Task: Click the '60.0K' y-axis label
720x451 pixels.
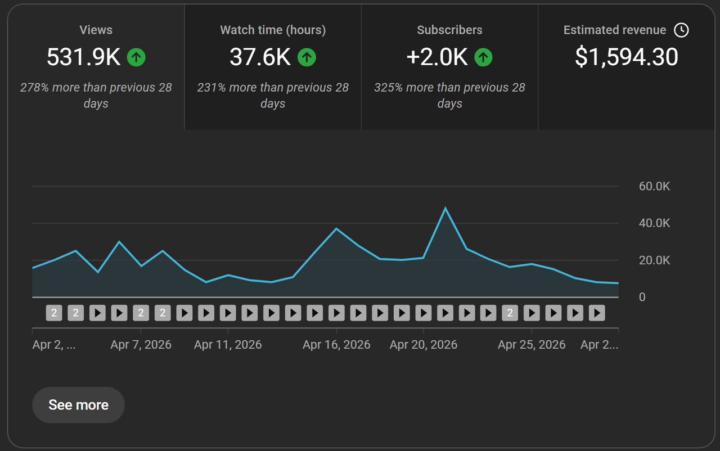Action: tap(654, 186)
